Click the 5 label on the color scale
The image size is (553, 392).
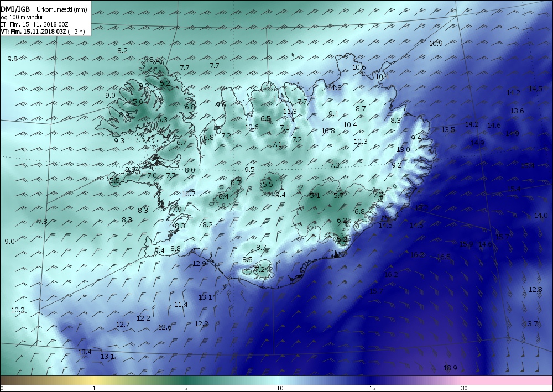click(186, 389)
